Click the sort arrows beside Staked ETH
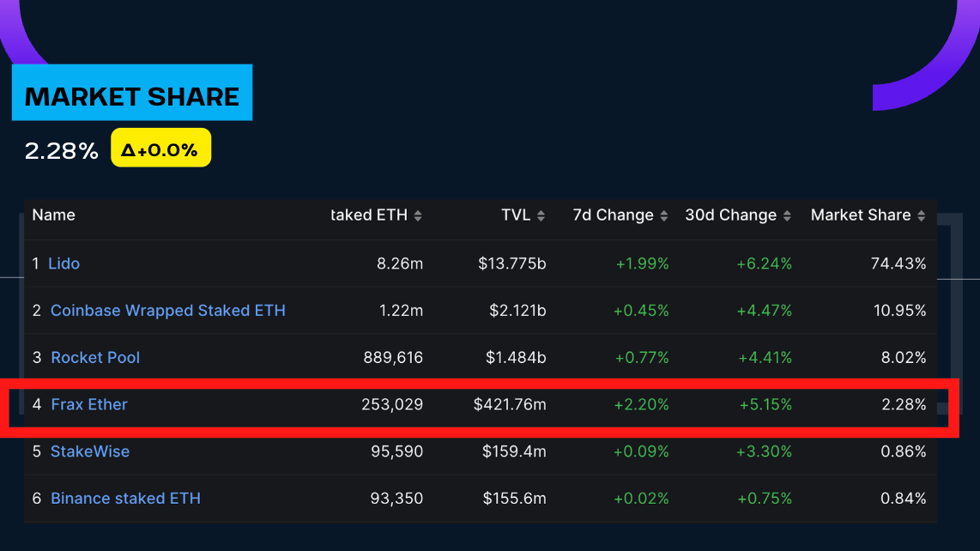The image size is (980, 551). (x=418, y=216)
